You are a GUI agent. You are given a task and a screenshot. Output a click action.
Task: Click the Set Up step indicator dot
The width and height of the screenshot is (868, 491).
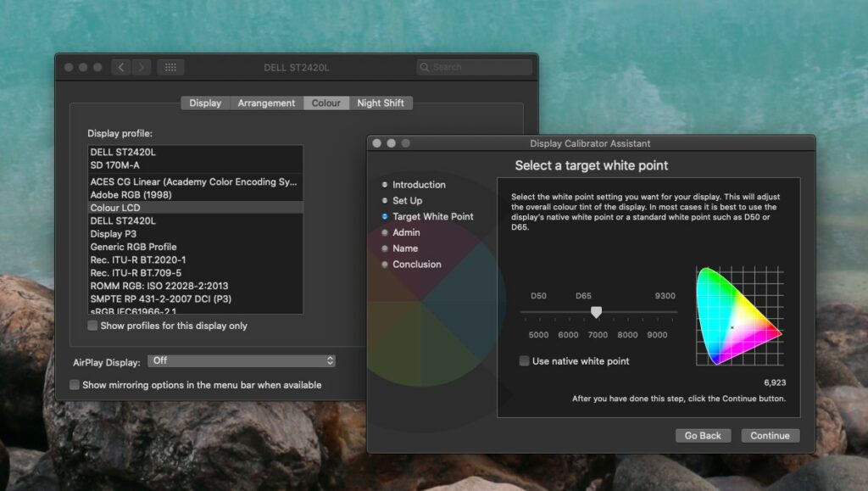tap(386, 200)
